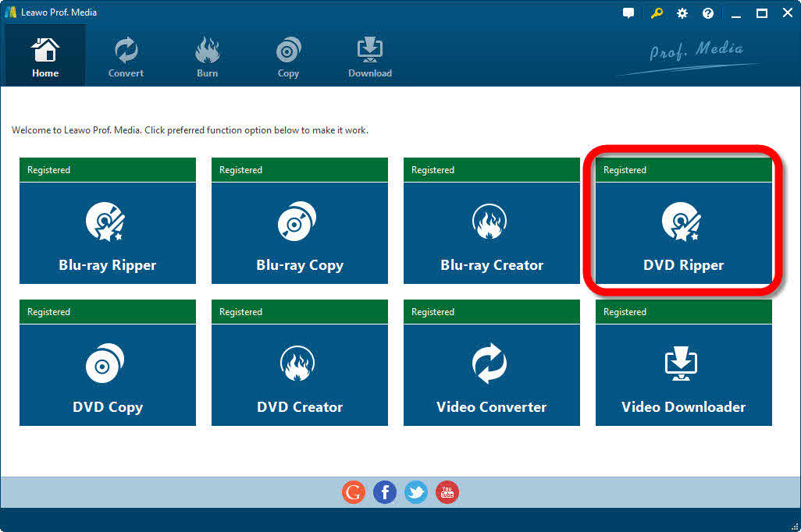
Task: Click the Leawo app logo in title bar
Action: pos(10,12)
